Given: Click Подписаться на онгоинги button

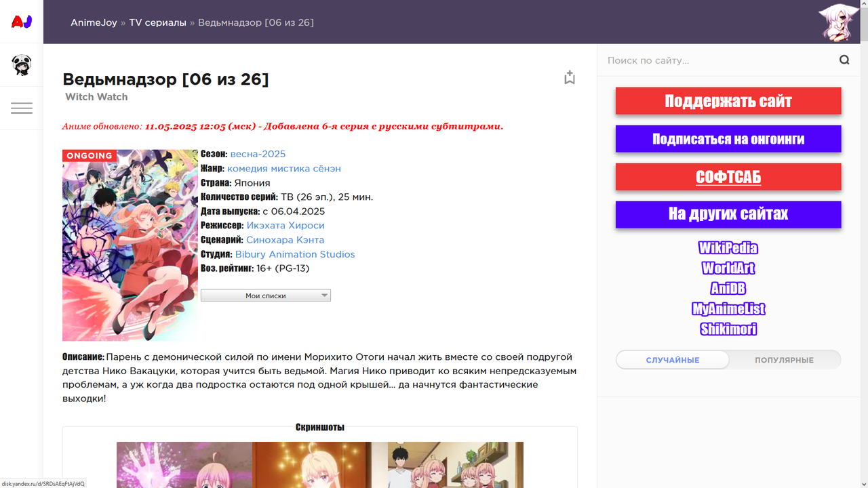Looking at the screenshot, I should coord(728,139).
